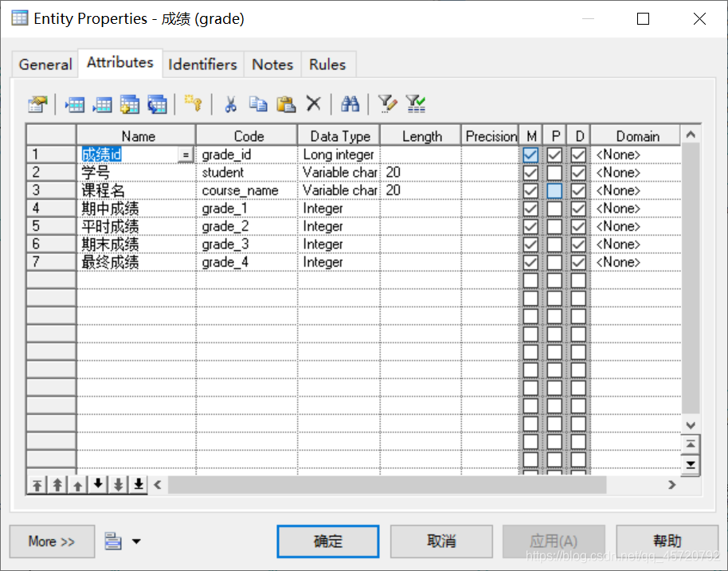Open the Notes tab

click(x=272, y=64)
